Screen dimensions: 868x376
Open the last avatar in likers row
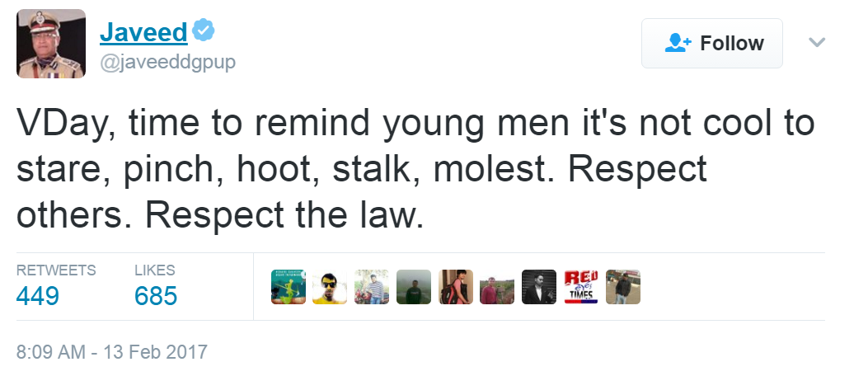[623, 287]
